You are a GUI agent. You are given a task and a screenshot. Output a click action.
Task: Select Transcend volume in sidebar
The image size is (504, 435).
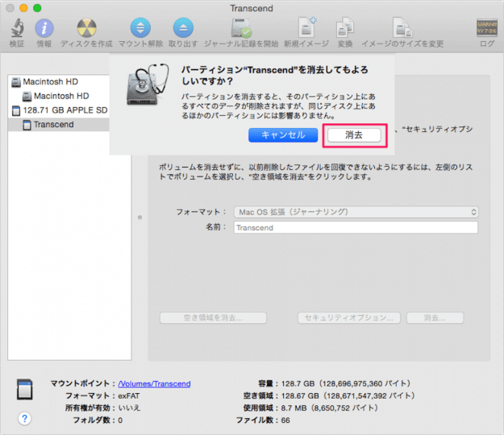tap(53, 124)
